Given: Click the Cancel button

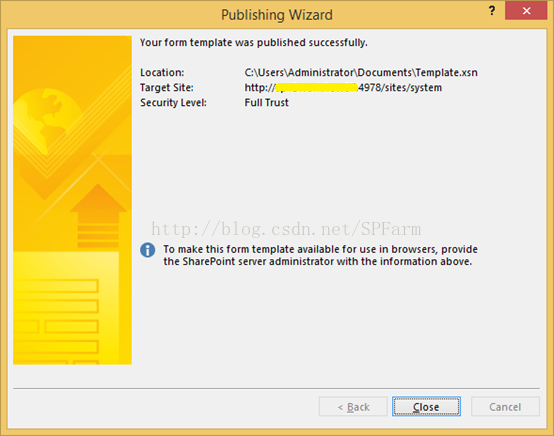Looking at the screenshot, I should (505, 407).
